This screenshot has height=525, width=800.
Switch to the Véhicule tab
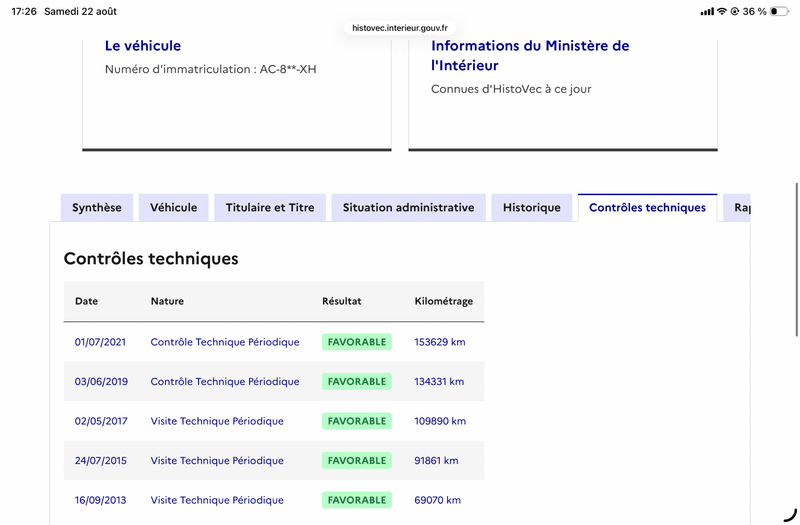[173, 208]
